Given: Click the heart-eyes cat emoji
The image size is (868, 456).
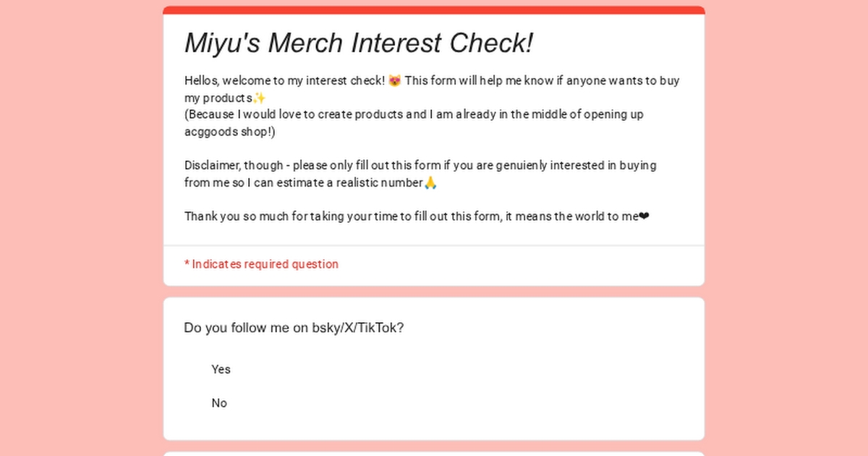Looking at the screenshot, I should point(395,80).
